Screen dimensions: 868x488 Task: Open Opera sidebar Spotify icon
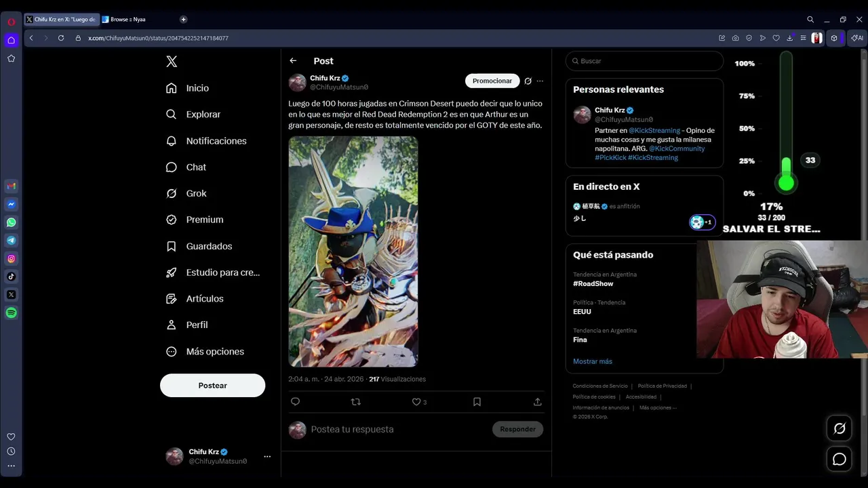(12, 312)
